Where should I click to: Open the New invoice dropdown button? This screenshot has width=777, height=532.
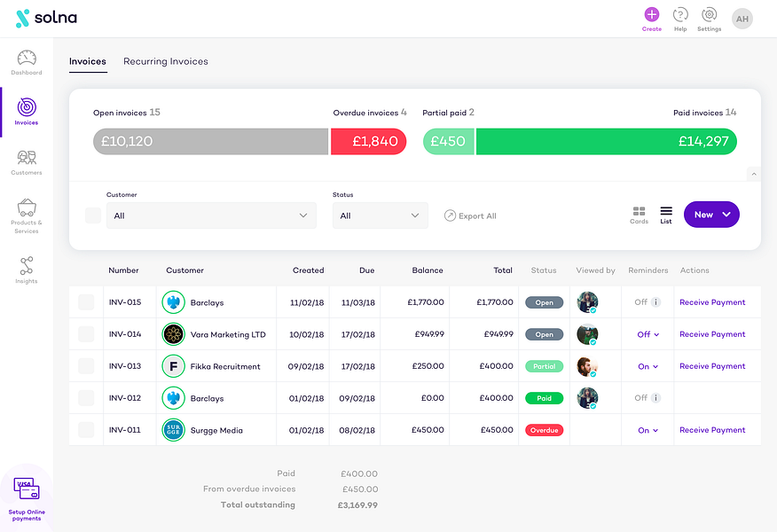point(711,215)
